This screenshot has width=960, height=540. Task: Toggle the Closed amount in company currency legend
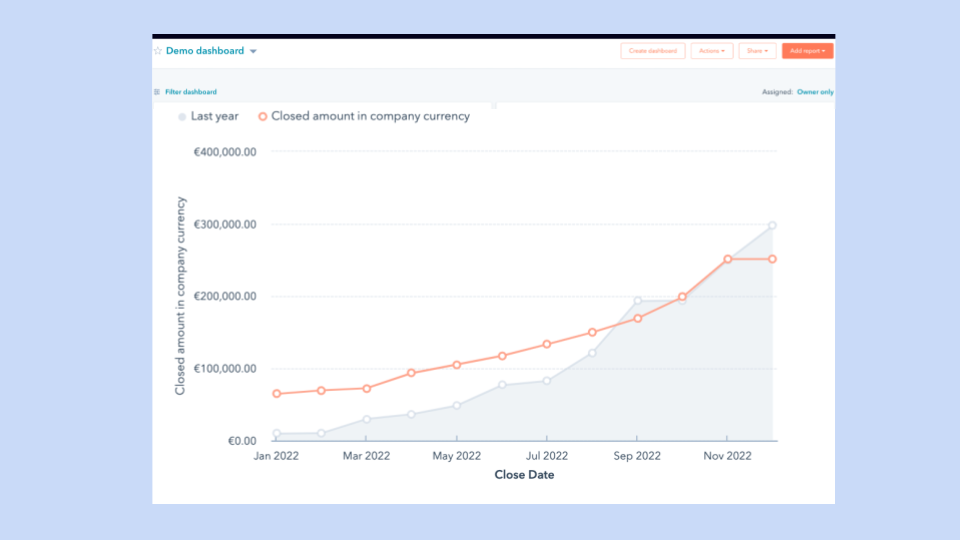364,116
